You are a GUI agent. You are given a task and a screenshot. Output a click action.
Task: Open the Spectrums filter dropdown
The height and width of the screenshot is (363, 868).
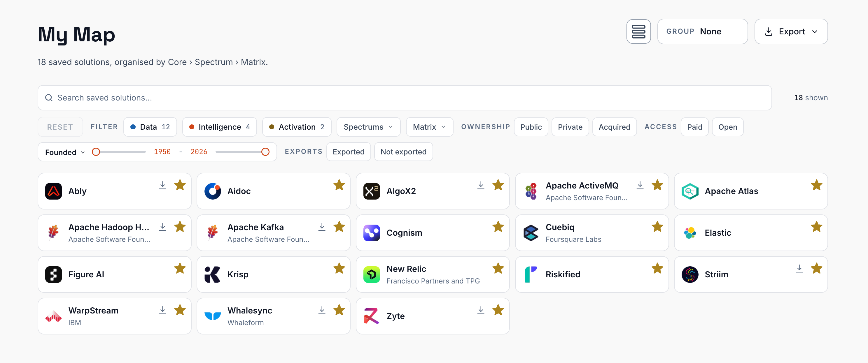point(368,127)
